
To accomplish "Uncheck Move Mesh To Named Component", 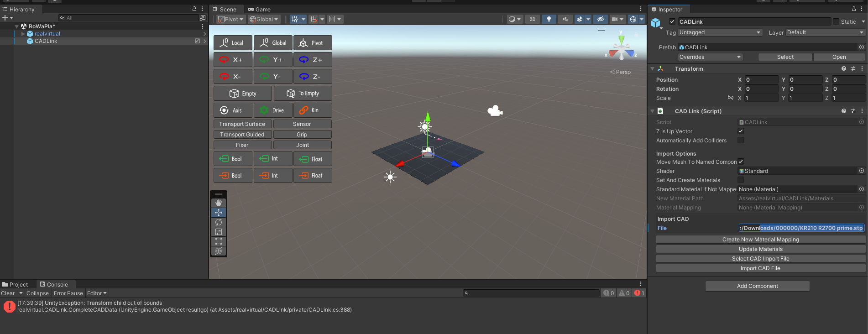I will tap(741, 162).
